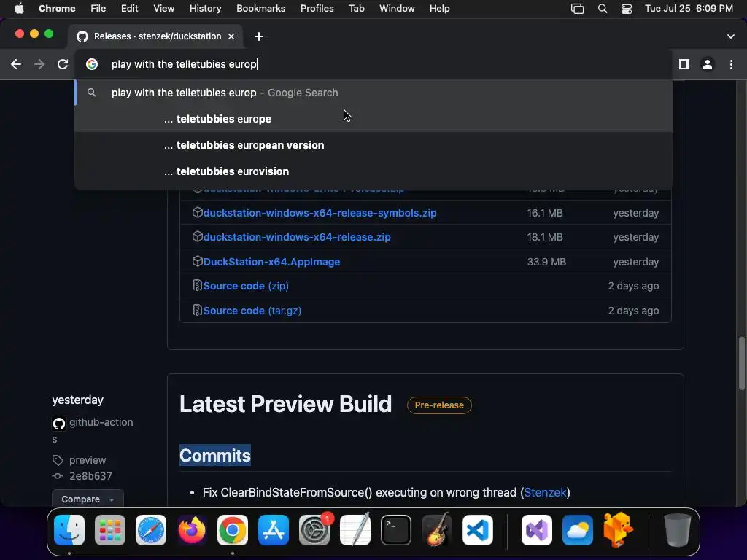The height and width of the screenshot is (560, 747).
Task: Open Finder from the Dock
Action: 69,530
